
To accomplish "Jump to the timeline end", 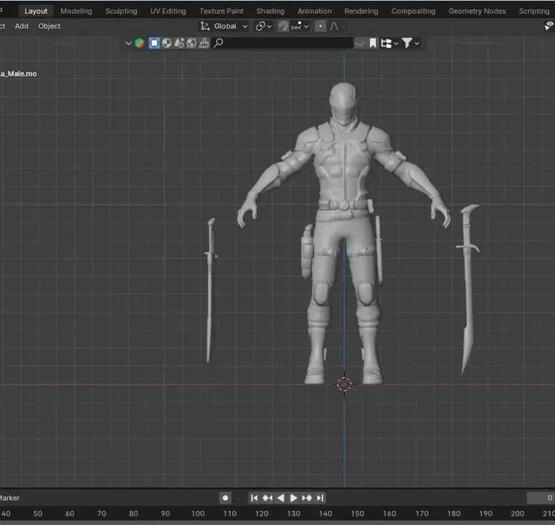I will (x=320, y=498).
